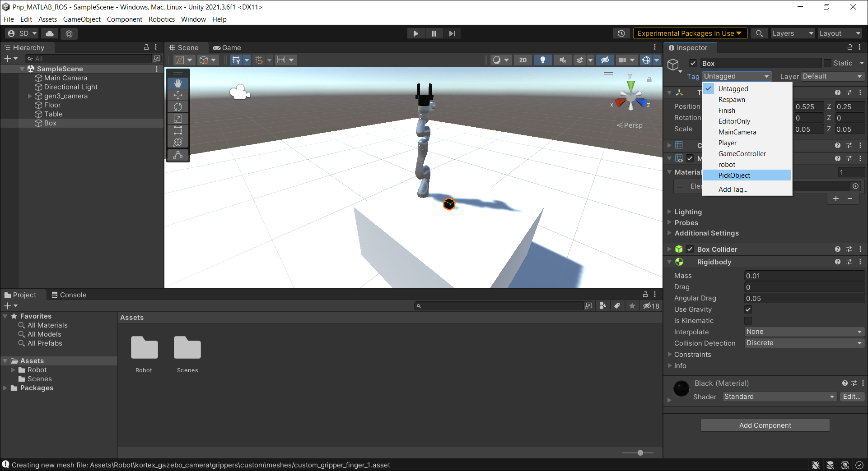
Task: Switch to the Console tab
Action: tap(69, 295)
